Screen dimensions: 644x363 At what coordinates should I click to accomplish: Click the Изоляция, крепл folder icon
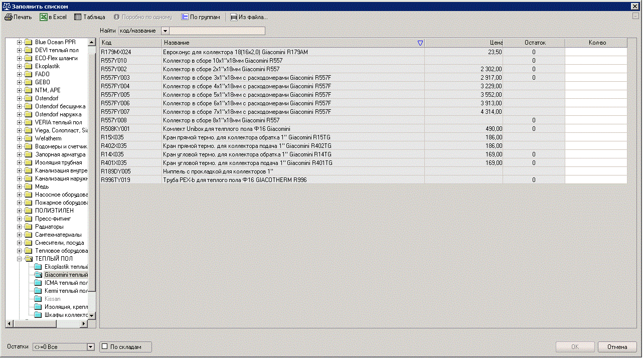[38, 307]
